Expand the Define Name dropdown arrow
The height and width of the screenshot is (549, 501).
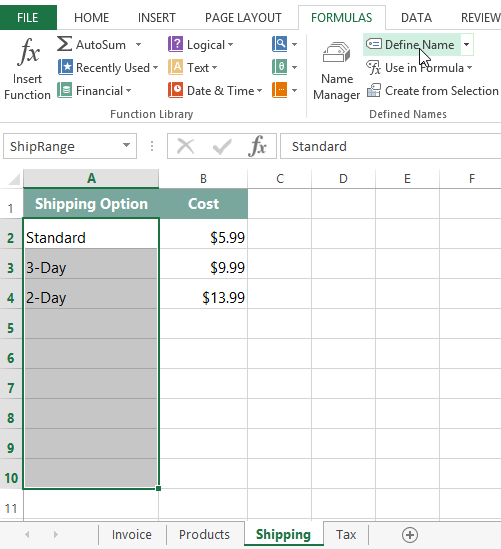click(467, 44)
